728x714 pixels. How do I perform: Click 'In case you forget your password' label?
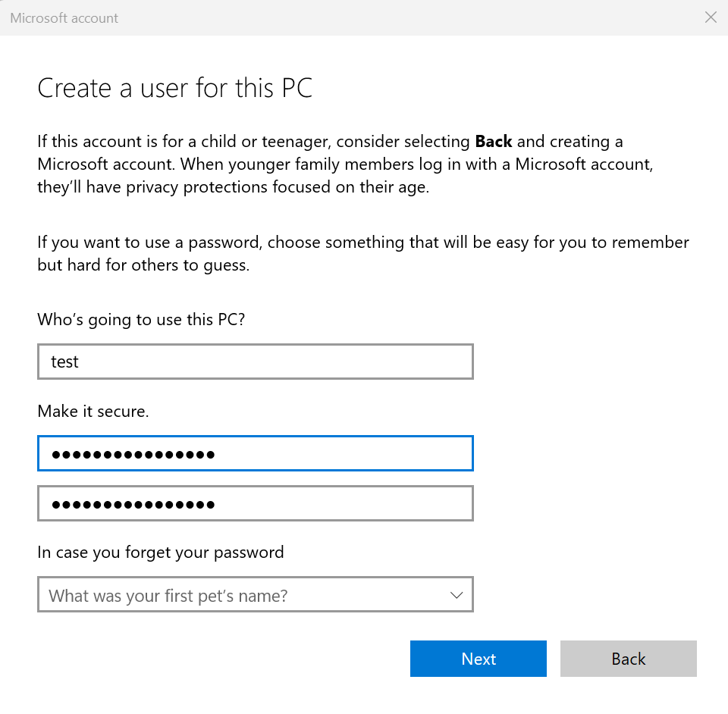(161, 553)
